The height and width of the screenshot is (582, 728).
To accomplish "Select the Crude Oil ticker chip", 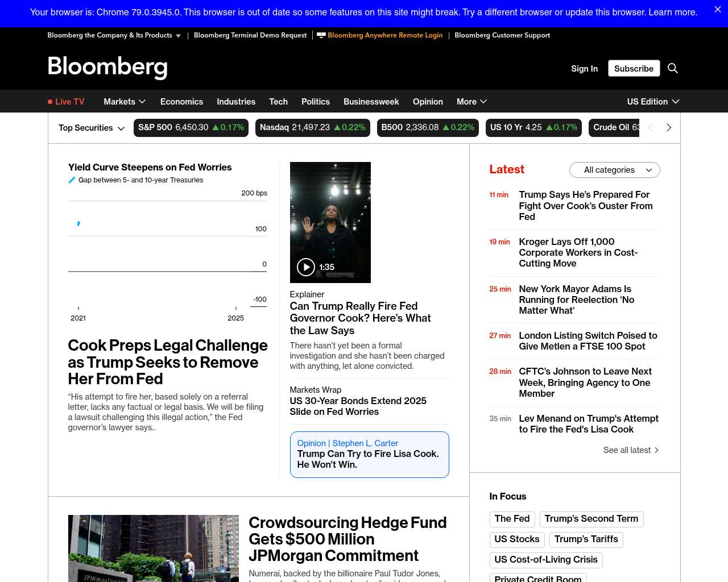I will pos(614,128).
